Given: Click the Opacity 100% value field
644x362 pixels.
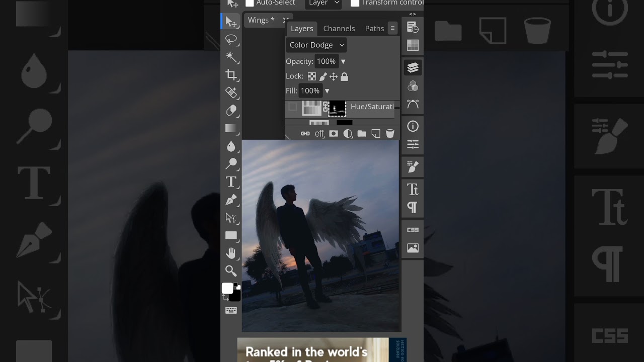Looking at the screenshot, I should pyautogui.click(x=326, y=61).
